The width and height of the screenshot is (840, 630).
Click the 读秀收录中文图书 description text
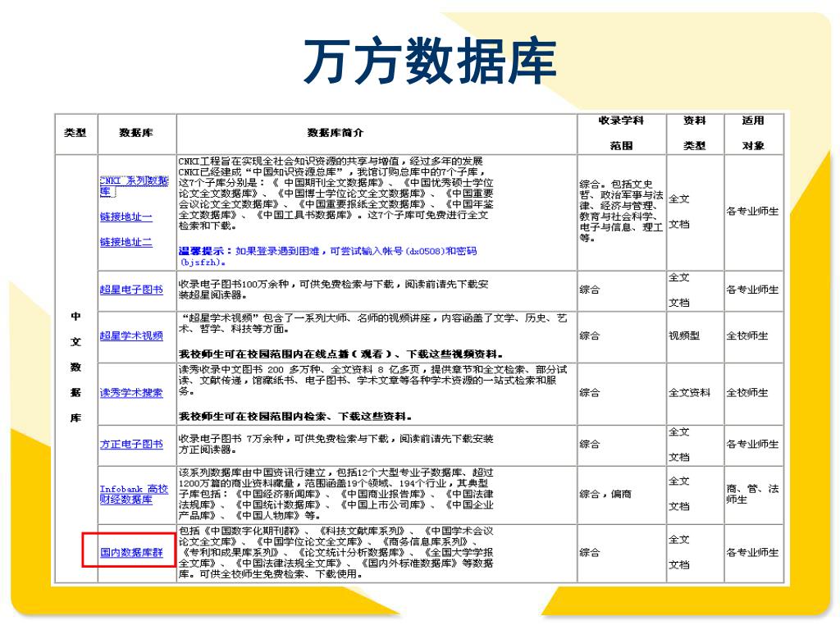pyautogui.click(x=373, y=380)
